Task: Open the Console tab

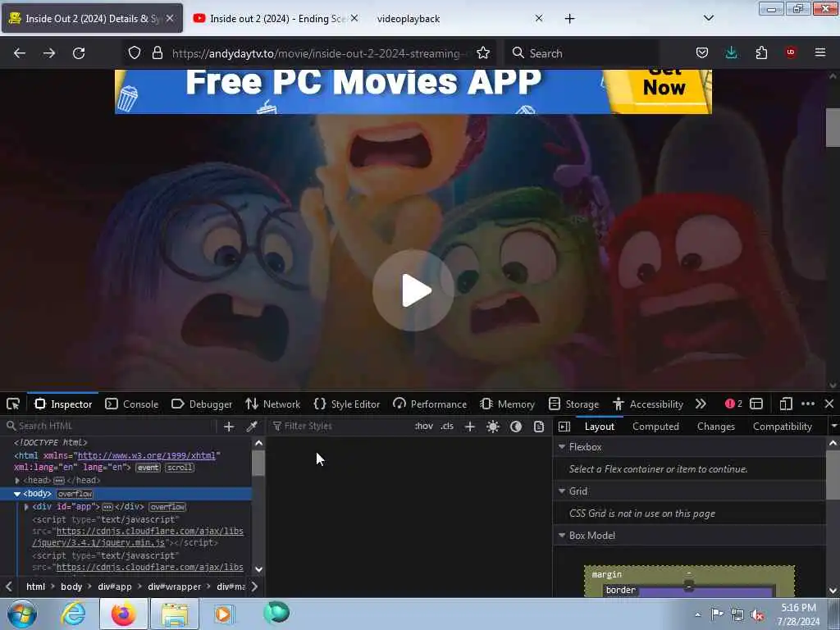Action: [x=132, y=404]
